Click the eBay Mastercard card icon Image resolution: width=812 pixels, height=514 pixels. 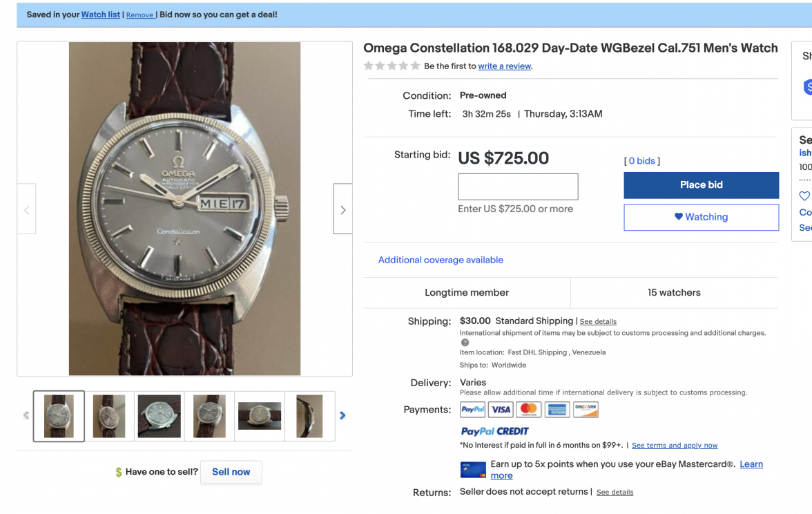click(x=473, y=470)
